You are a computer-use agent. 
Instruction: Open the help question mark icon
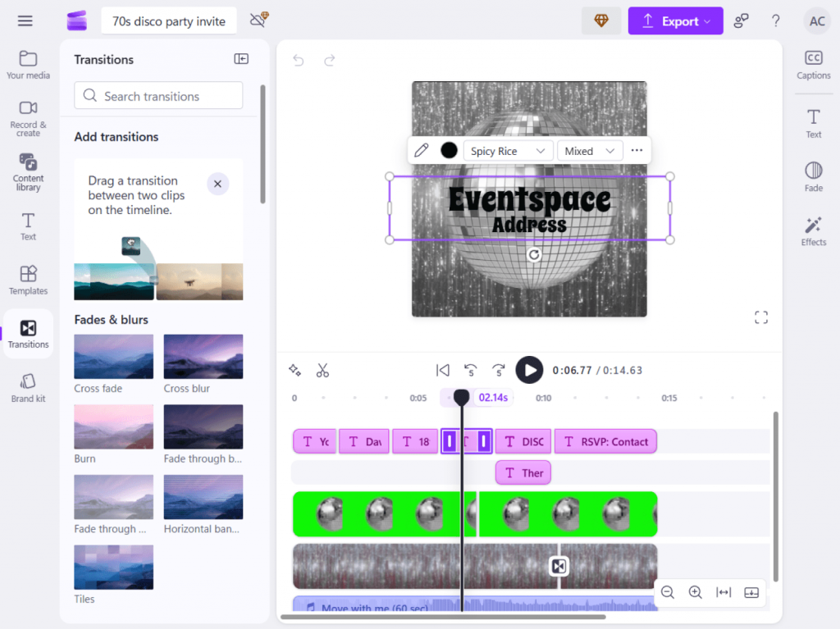pos(775,21)
